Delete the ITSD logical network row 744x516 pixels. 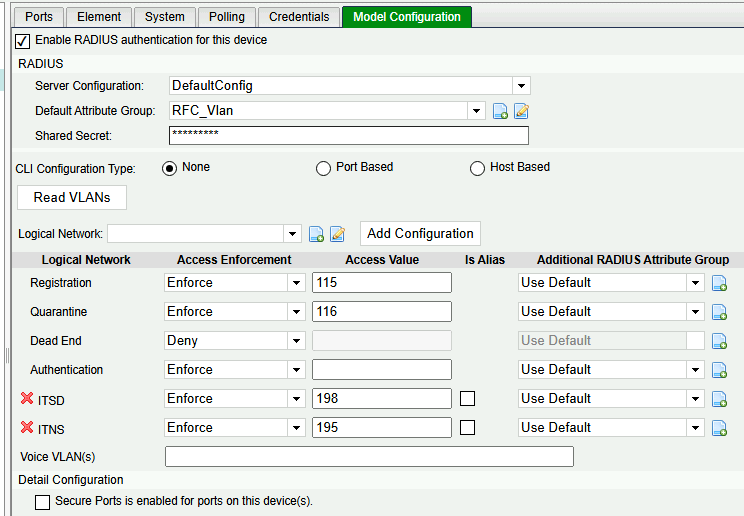(x=27, y=399)
